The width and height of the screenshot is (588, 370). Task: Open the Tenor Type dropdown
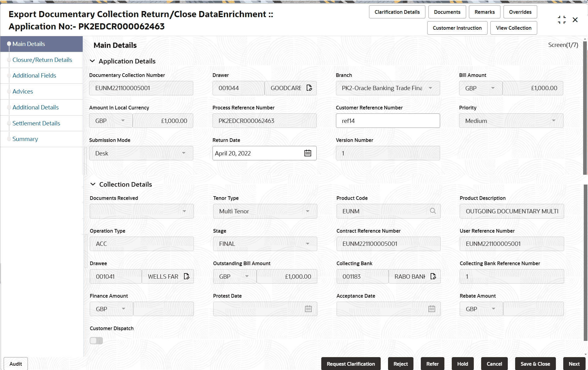(265, 211)
